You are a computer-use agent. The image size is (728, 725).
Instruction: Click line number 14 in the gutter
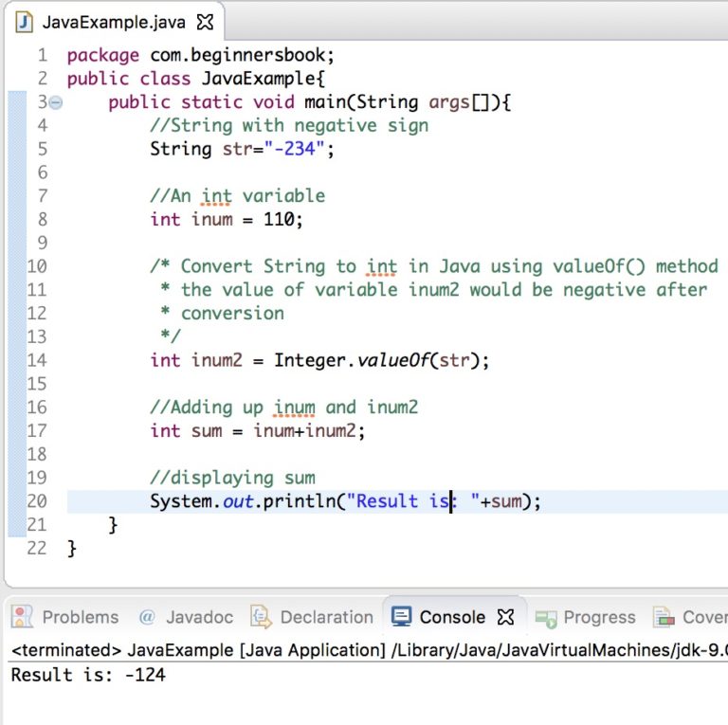click(x=37, y=360)
